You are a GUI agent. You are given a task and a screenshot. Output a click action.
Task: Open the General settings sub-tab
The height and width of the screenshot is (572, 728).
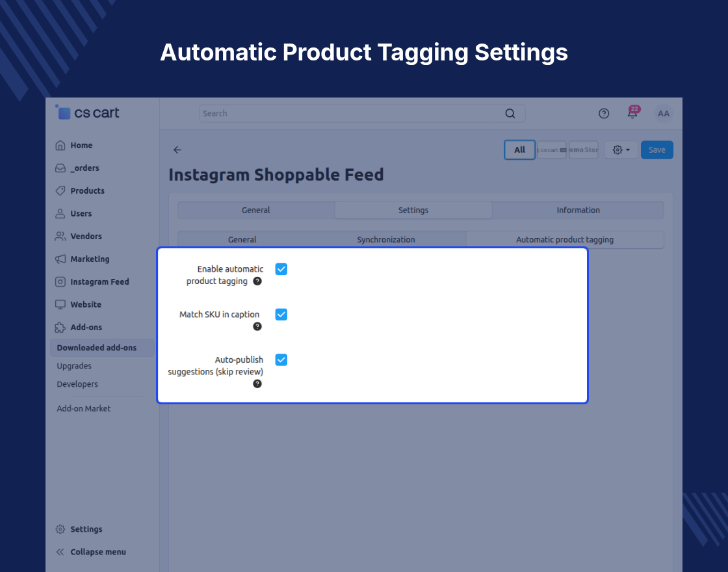(242, 240)
